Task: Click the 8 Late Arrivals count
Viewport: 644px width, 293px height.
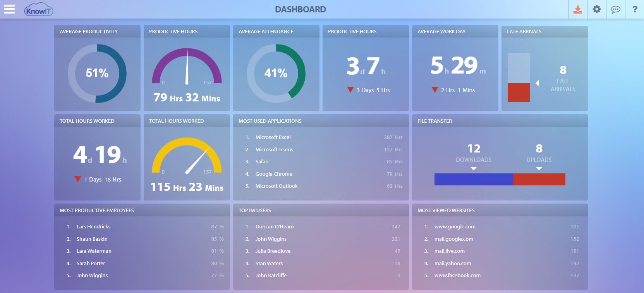Action: point(563,70)
